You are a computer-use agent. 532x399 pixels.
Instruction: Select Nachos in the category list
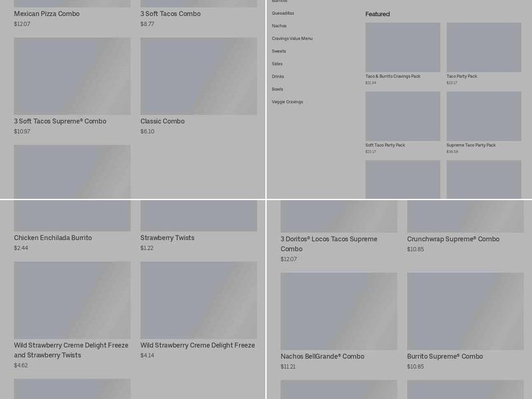tap(279, 26)
